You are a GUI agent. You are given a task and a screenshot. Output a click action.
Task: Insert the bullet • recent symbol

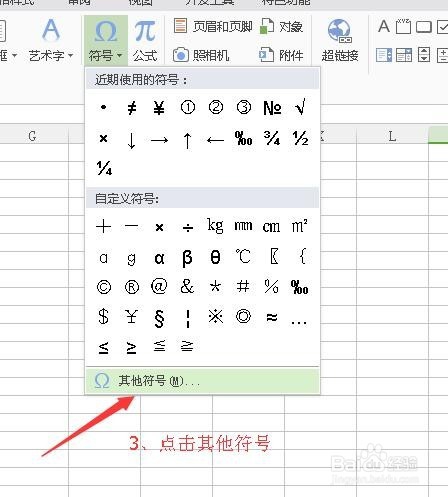point(103,107)
